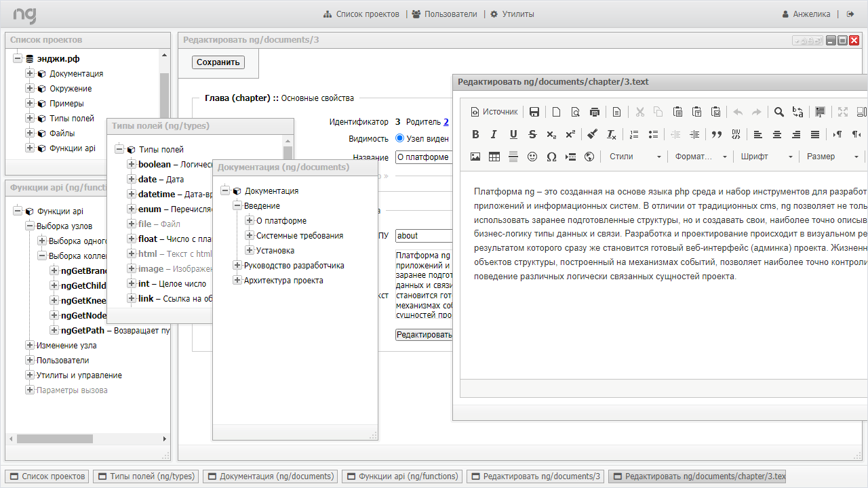Click the Save floppy-disk icon in the editor toolbar
This screenshot has width=868, height=488.
click(x=534, y=112)
